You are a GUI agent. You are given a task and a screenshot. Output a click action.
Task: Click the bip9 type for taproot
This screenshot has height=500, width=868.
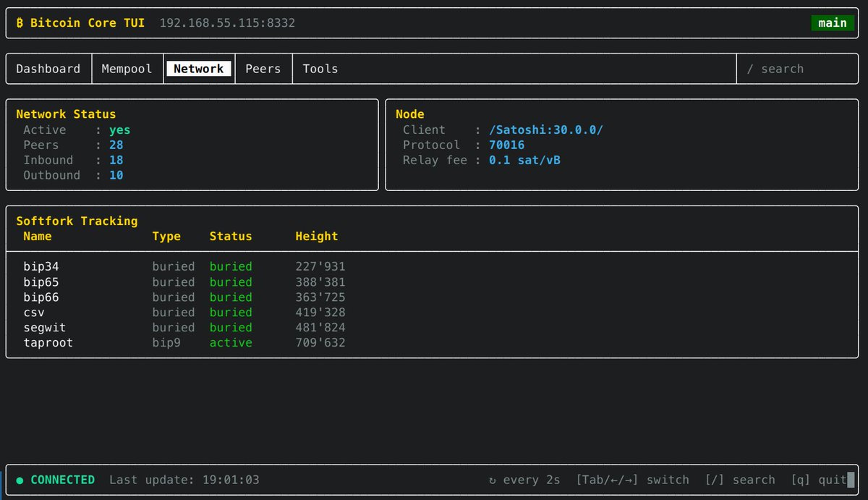pos(166,343)
